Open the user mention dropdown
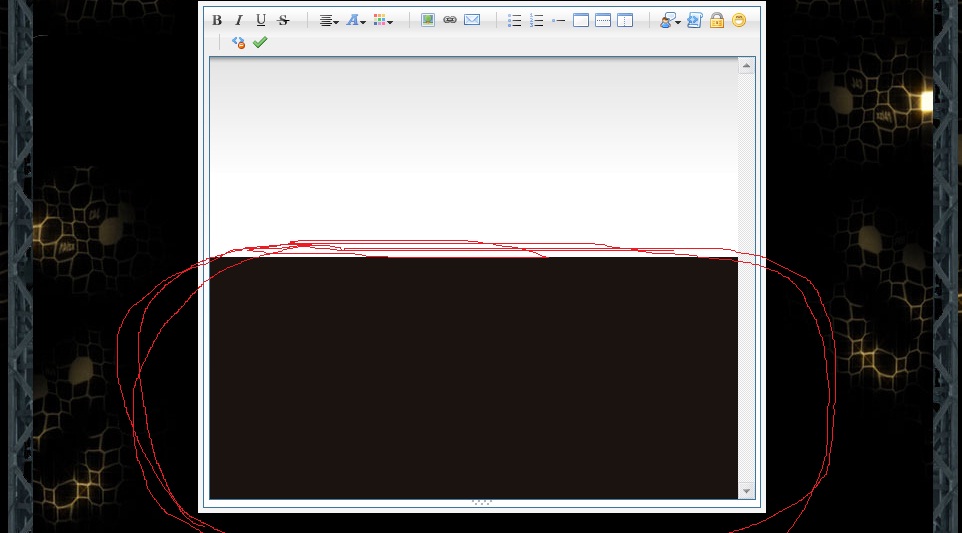Screen dimensions: 962x533 click(x=670, y=20)
